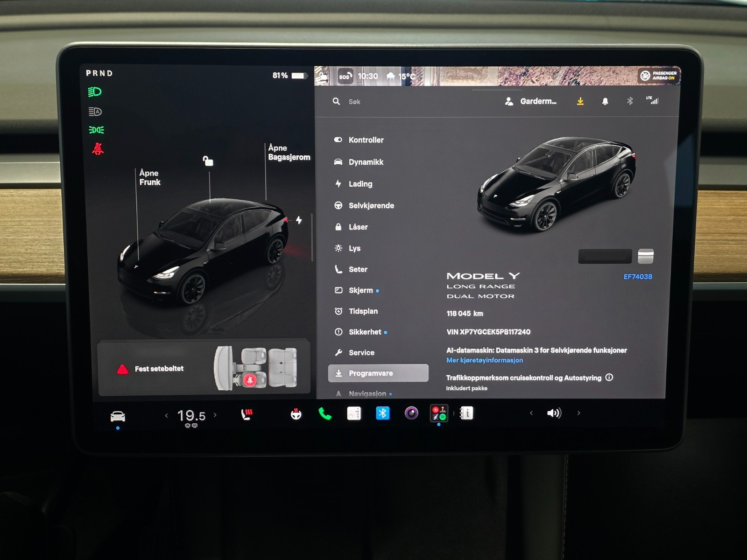Image resolution: width=747 pixels, height=560 pixels.
Task: Select the silver color swatch
Action: (x=646, y=256)
